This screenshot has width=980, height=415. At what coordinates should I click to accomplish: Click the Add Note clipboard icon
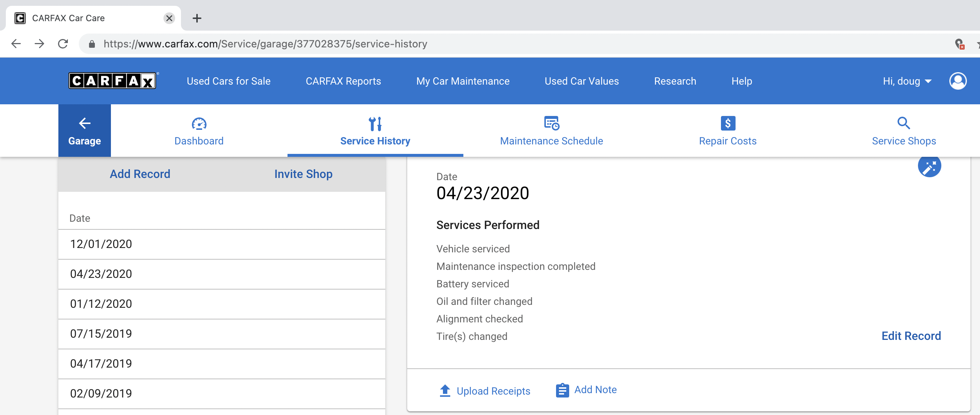click(562, 390)
